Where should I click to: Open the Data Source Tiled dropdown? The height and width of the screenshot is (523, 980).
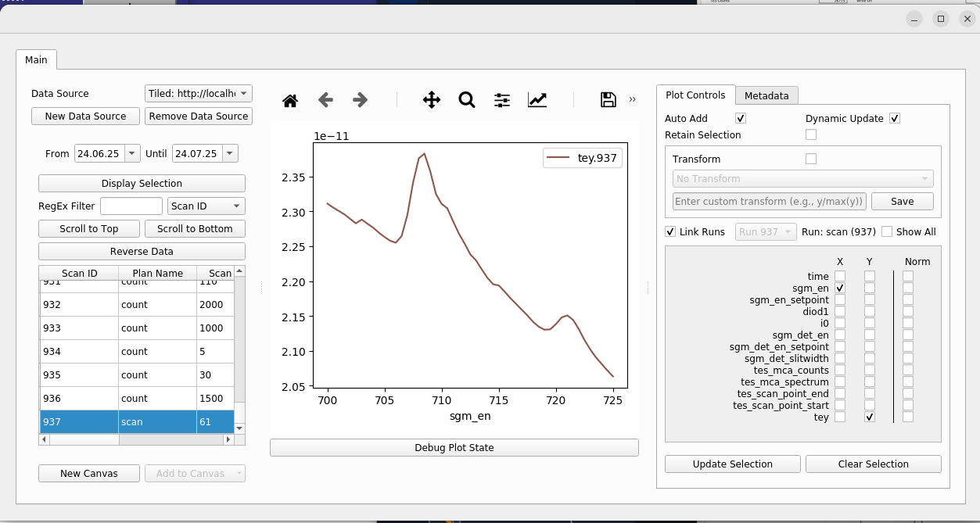199,94
